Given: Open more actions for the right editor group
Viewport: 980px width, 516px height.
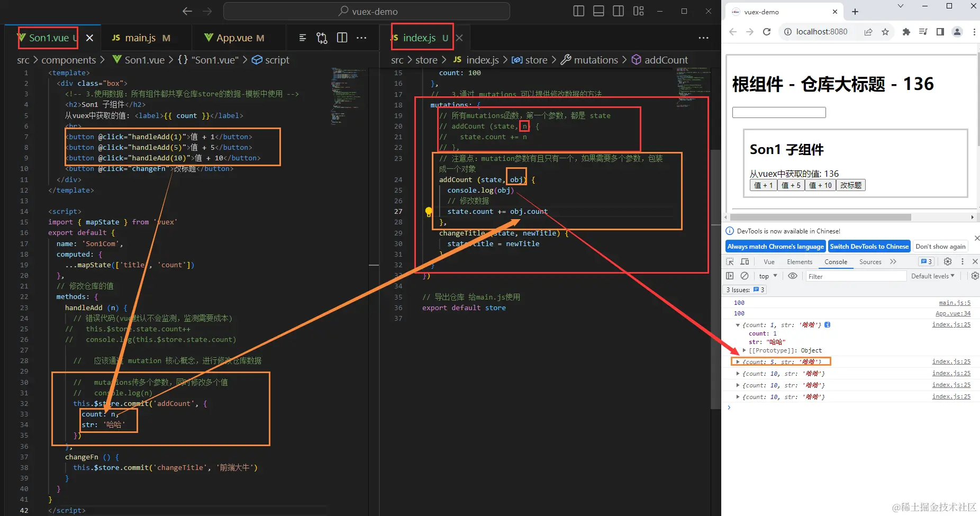Looking at the screenshot, I should [x=703, y=38].
